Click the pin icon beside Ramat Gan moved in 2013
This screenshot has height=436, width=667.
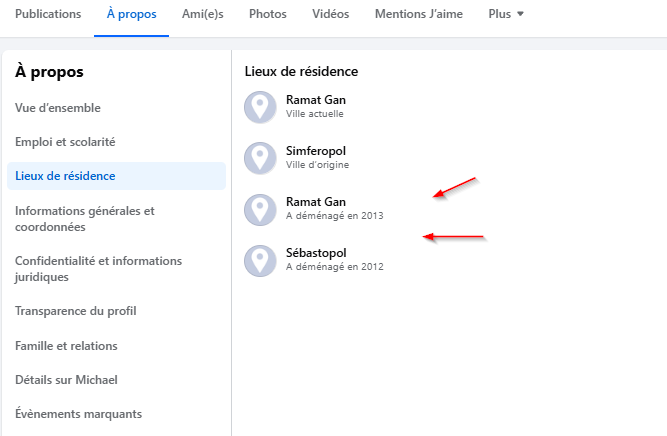[x=260, y=210]
